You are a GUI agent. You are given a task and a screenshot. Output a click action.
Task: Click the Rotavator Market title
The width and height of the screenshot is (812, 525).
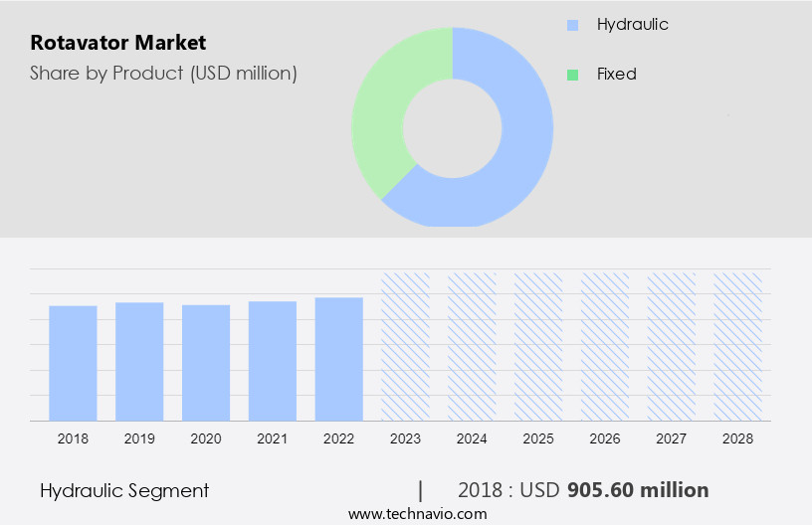[117, 43]
